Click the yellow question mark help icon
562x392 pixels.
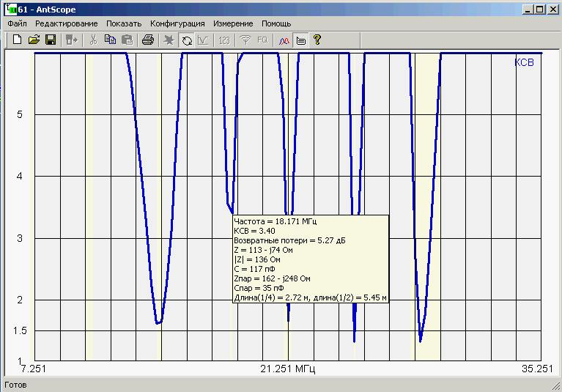coord(317,40)
